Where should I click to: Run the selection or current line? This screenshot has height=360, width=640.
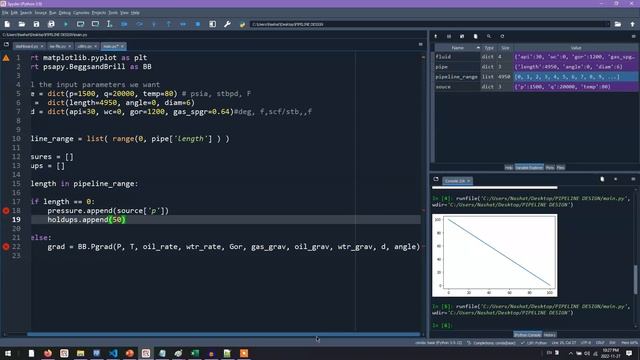[109, 24]
